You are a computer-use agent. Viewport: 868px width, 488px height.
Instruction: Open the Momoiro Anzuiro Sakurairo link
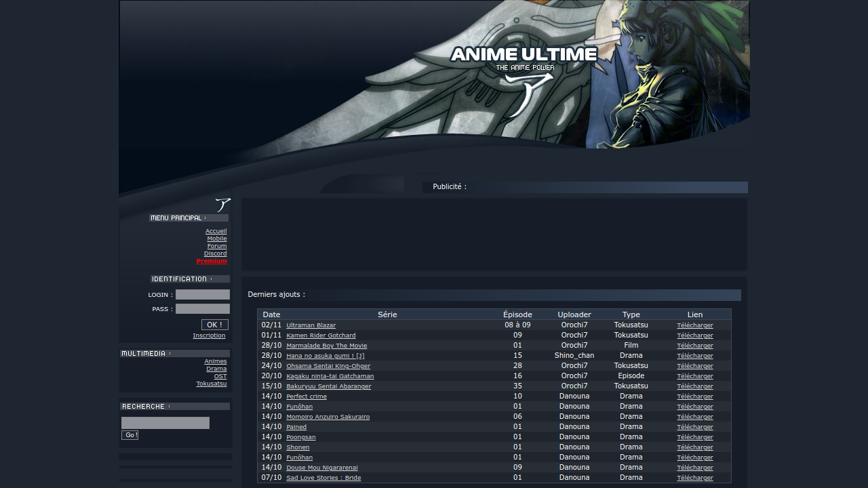point(328,417)
